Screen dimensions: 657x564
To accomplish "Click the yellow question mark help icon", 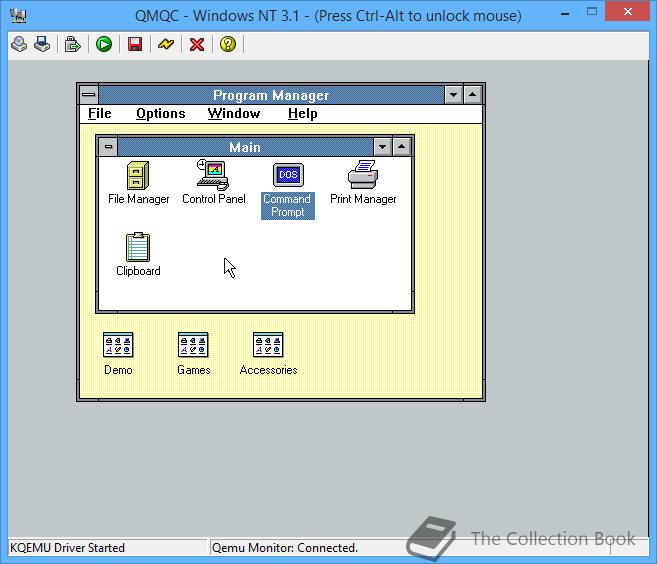I will tap(228, 44).
